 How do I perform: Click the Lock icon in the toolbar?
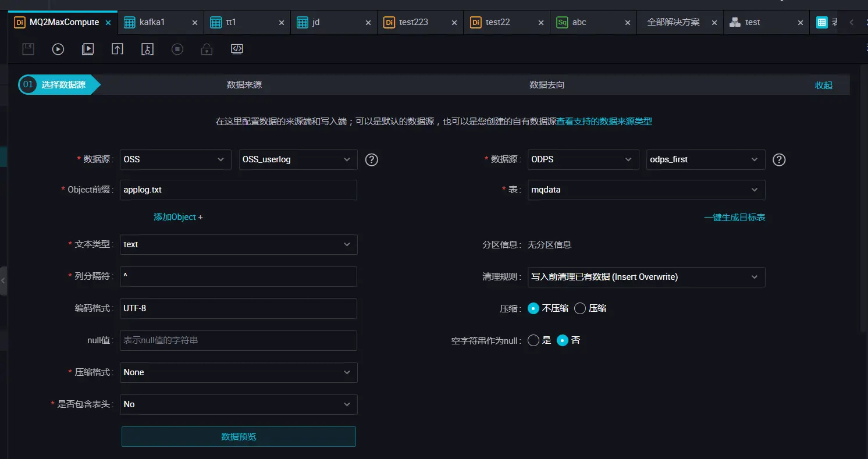(x=207, y=49)
